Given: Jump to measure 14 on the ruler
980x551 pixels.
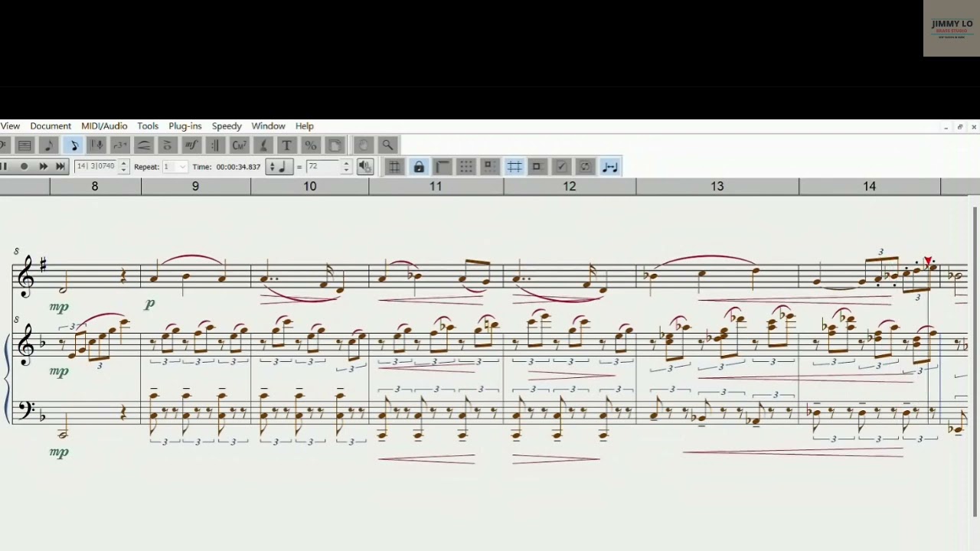Looking at the screenshot, I should (870, 186).
